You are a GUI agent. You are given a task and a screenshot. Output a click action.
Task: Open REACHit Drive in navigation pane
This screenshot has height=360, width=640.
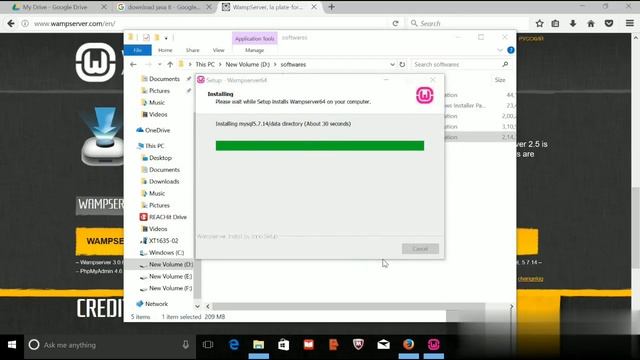point(167,217)
